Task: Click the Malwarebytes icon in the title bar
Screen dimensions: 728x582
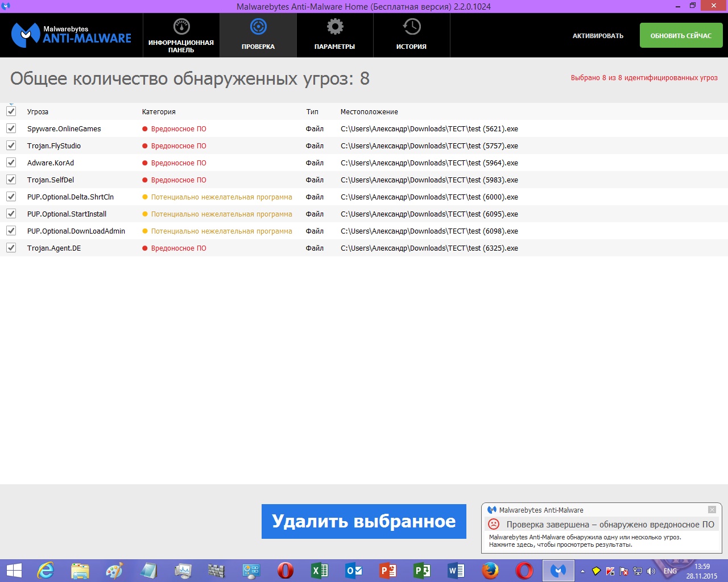Action: pyautogui.click(x=6, y=6)
